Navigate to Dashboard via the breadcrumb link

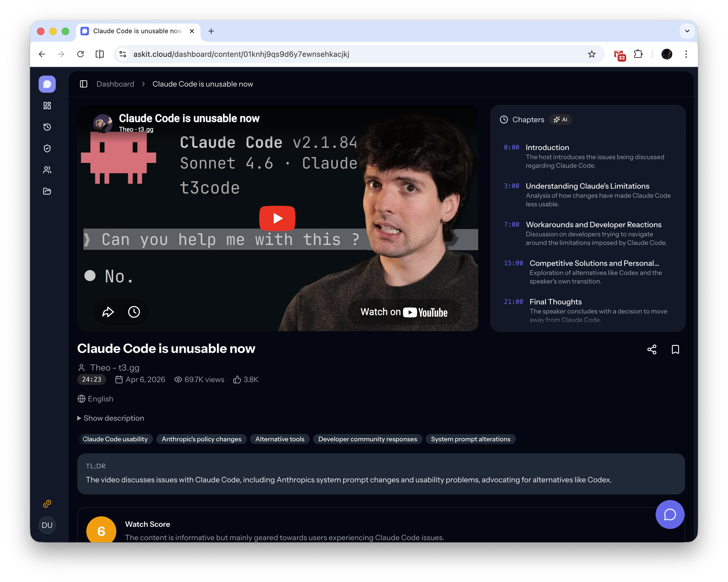pos(115,84)
